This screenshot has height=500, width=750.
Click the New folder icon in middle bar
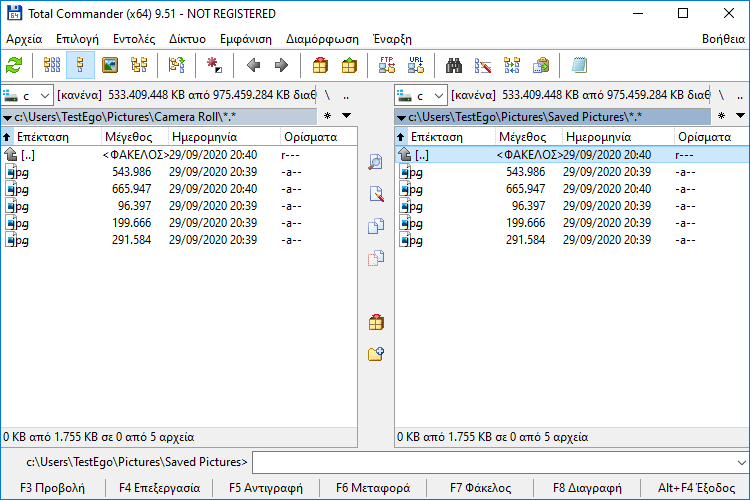pos(376,354)
